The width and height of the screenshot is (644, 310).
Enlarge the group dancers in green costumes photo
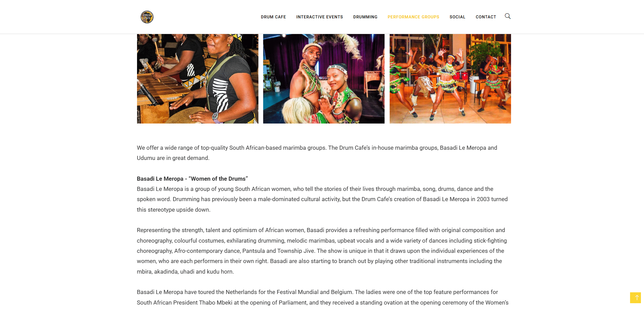tap(450, 79)
